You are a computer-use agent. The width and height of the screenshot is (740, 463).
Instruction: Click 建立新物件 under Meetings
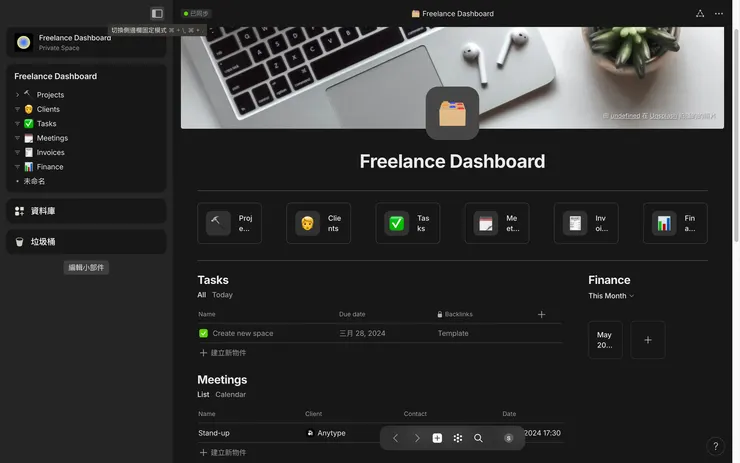[x=223, y=453]
